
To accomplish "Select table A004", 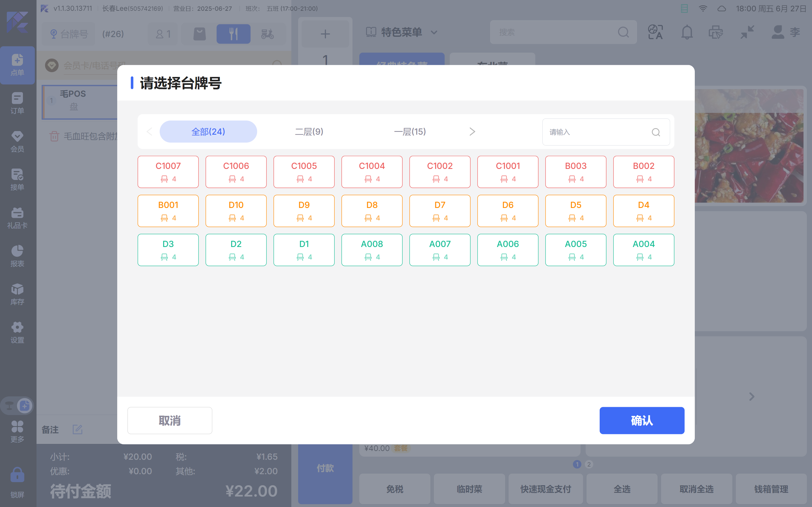I will tap(644, 250).
